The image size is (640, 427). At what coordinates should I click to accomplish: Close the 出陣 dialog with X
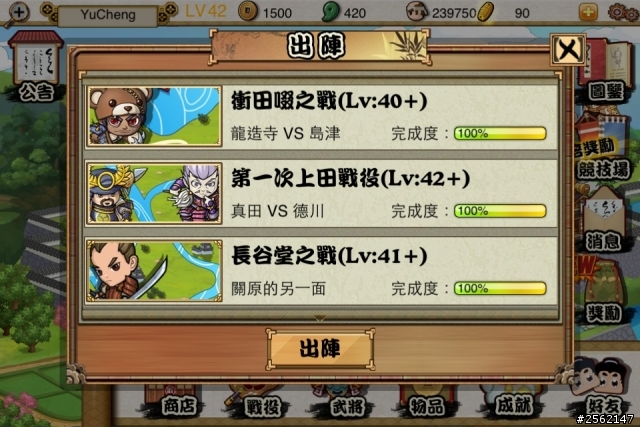568,50
